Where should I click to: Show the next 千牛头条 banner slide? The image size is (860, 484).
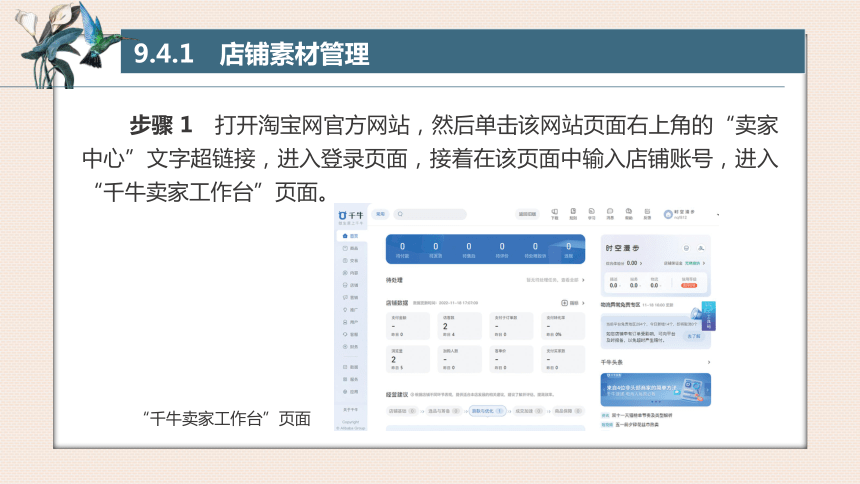[x=708, y=390]
